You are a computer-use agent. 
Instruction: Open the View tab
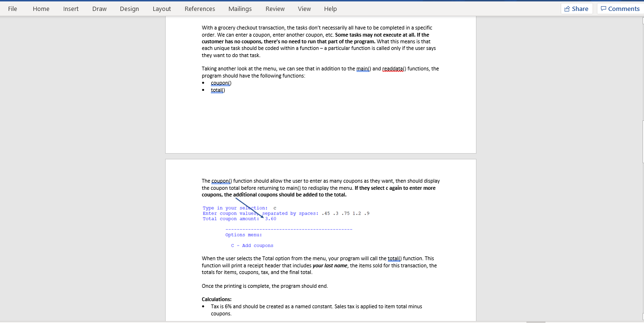pos(304,9)
